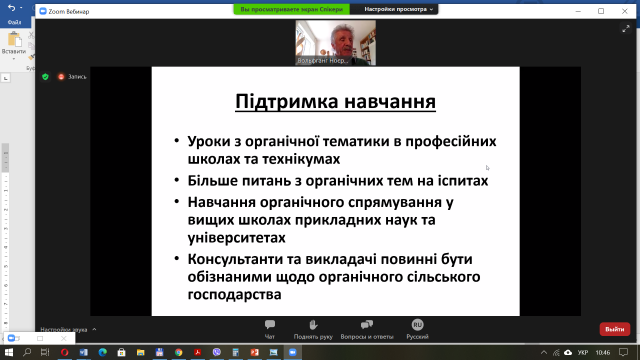The height and width of the screenshot is (360, 640).
Task: Click the Word ruler tab selector
Action: click(x=6, y=78)
